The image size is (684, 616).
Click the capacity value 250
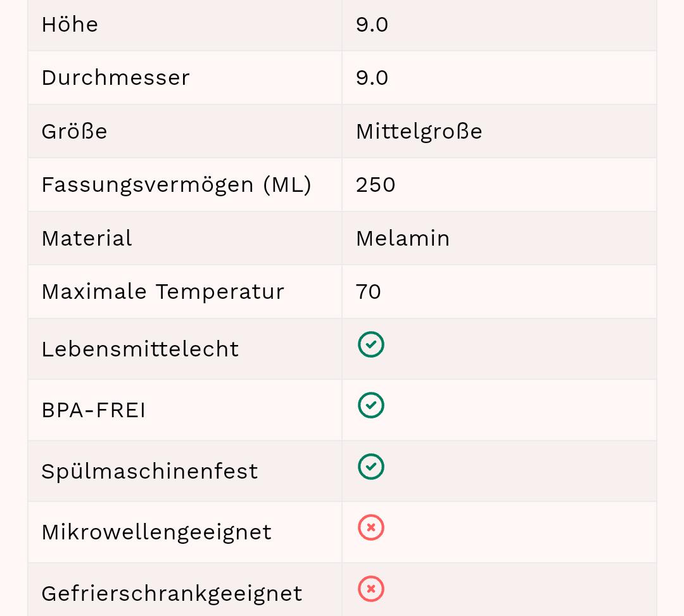coord(376,185)
